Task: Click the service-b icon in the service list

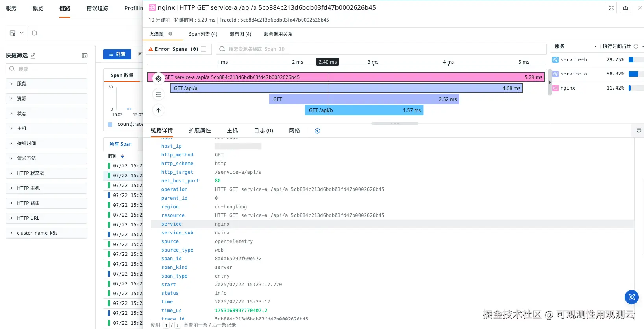Action: click(x=555, y=60)
